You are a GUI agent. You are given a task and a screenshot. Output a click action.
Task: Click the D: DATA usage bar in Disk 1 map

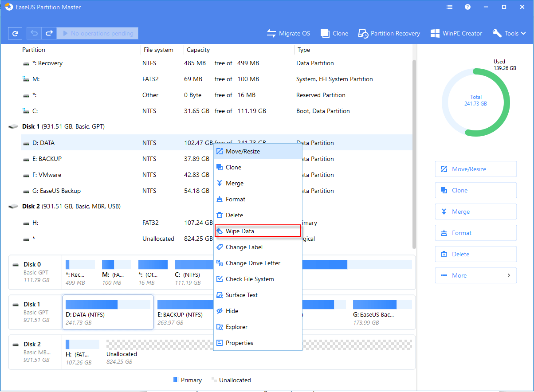click(108, 304)
